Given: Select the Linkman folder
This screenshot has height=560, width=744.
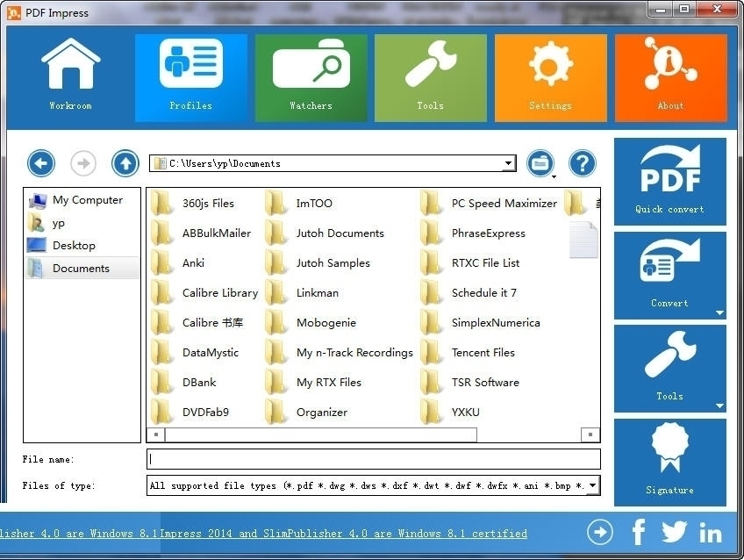Looking at the screenshot, I should pos(302,293).
